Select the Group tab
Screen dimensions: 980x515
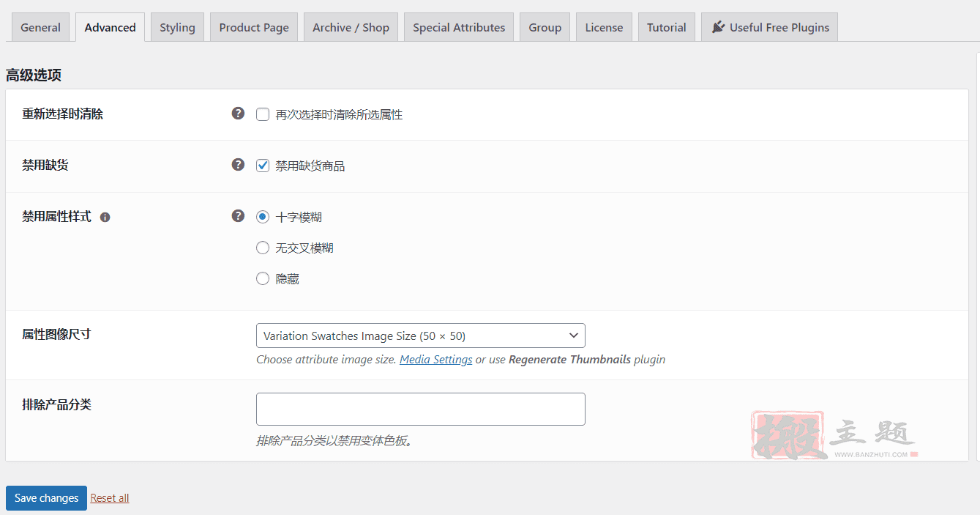pyautogui.click(x=545, y=27)
